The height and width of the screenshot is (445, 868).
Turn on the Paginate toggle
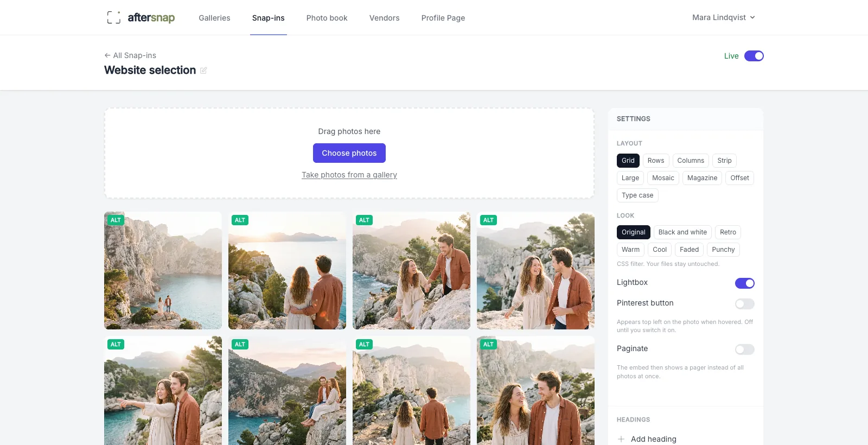point(744,349)
